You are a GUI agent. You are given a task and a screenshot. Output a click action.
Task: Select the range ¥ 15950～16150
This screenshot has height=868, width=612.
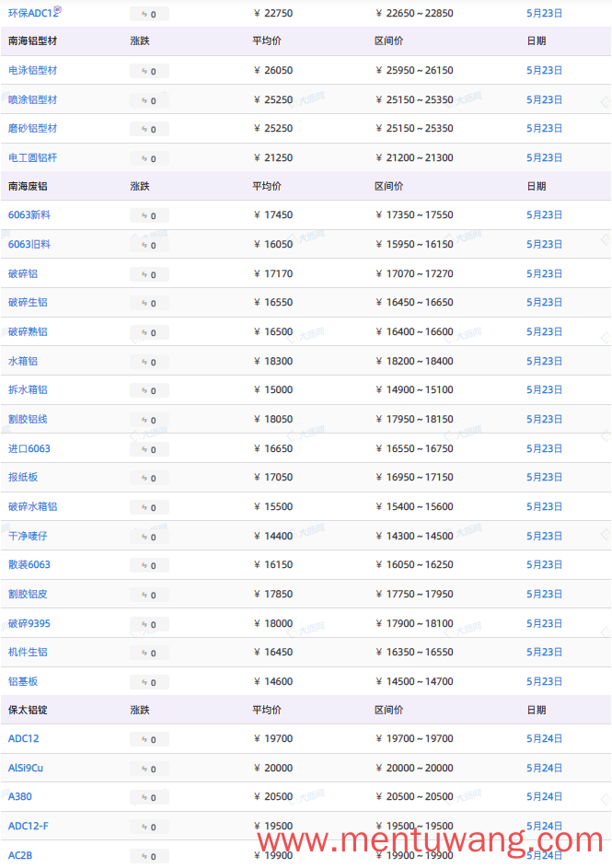pyautogui.click(x=414, y=244)
